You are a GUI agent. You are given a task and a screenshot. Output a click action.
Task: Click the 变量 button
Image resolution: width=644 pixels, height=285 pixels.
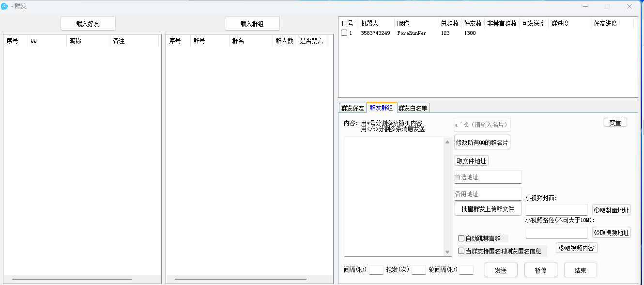click(x=615, y=123)
